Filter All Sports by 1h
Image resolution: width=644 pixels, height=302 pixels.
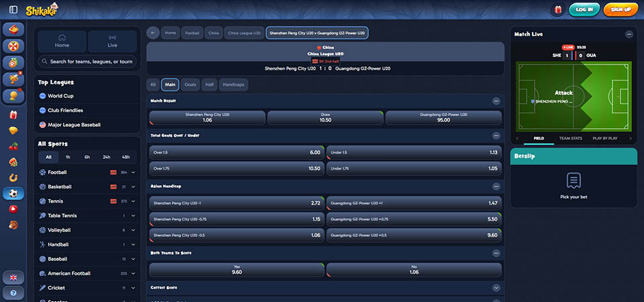pos(68,157)
